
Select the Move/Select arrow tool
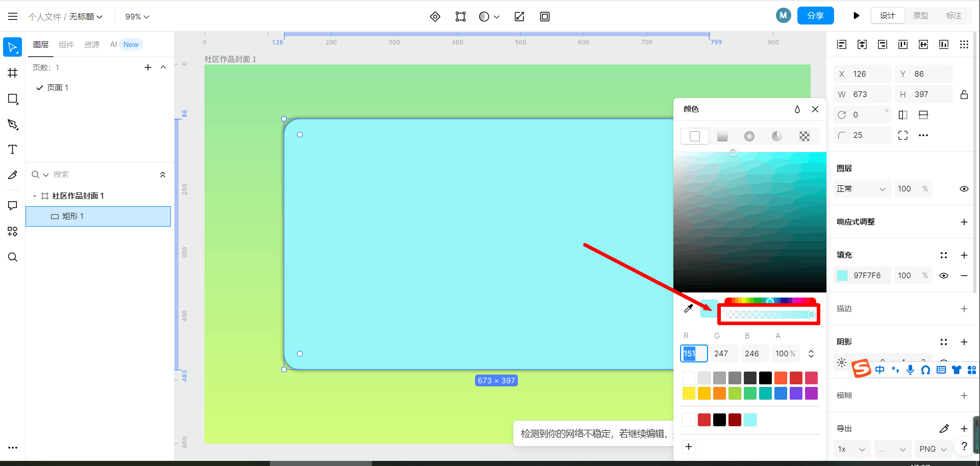[13, 47]
